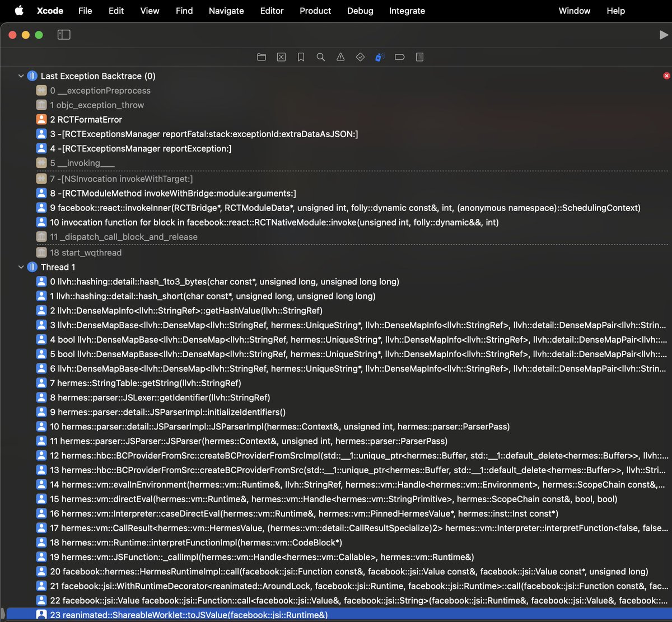Viewport: 672px width, 622px height.
Task: Open the Bookmark navigator icon
Action: 301,57
